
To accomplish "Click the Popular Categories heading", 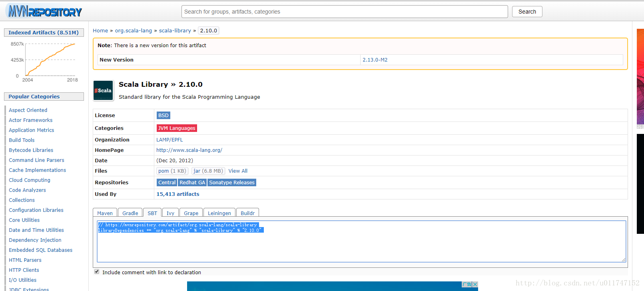I will [44, 96].
